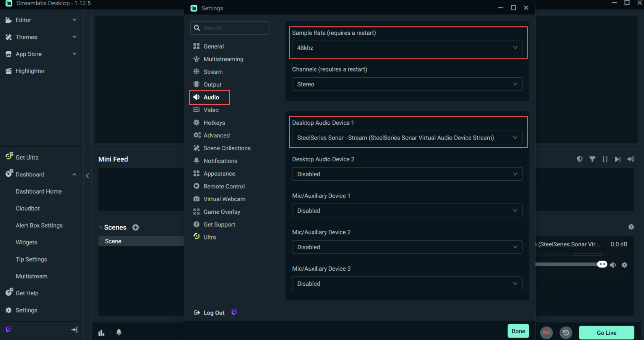The image size is (644, 340).
Task: Select the Multistreaming settings tab
Action: (x=224, y=59)
